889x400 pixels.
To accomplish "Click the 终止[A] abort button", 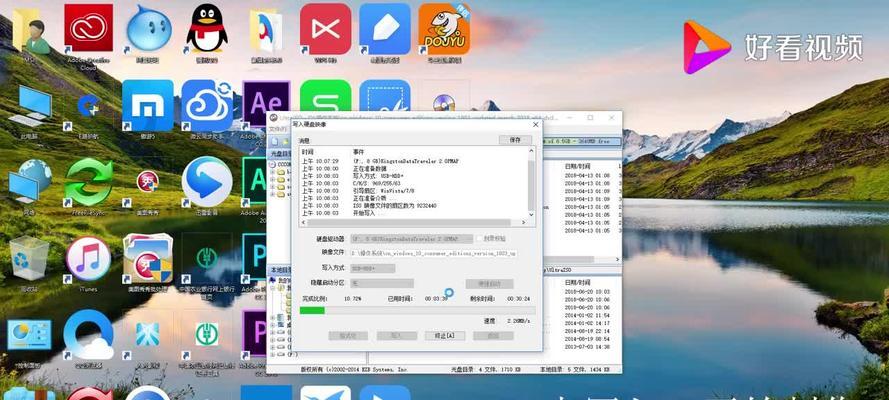I will (x=445, y=336).
